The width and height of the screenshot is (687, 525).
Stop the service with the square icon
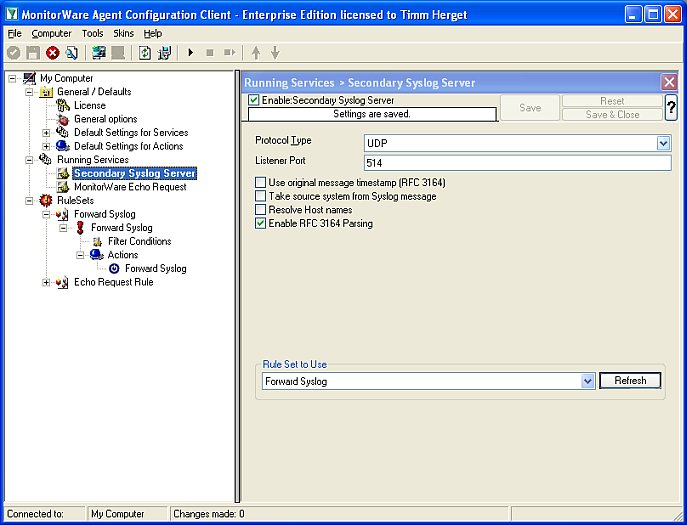(x=210, y=53)
